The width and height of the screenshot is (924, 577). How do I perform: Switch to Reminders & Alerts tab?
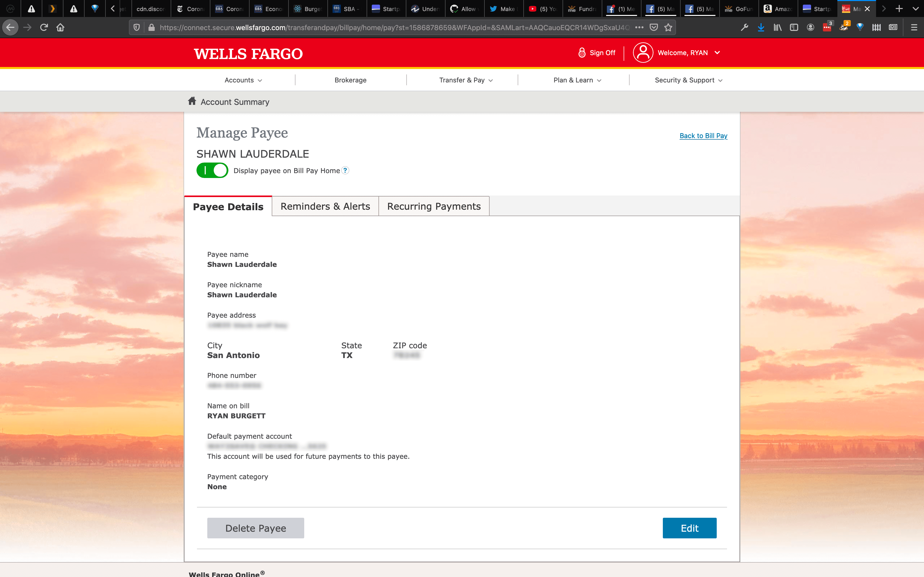coord(325,206)
